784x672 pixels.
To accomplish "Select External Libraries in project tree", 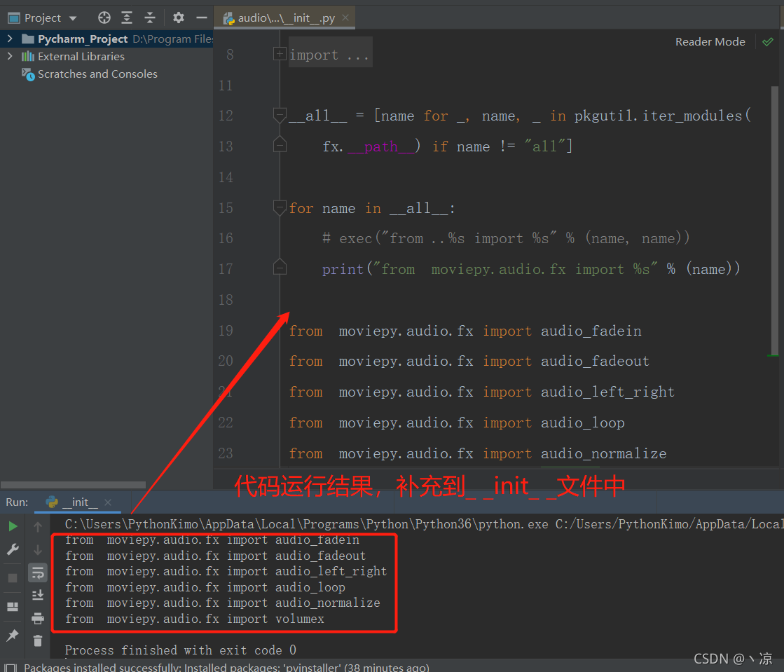I will point(81,57).
